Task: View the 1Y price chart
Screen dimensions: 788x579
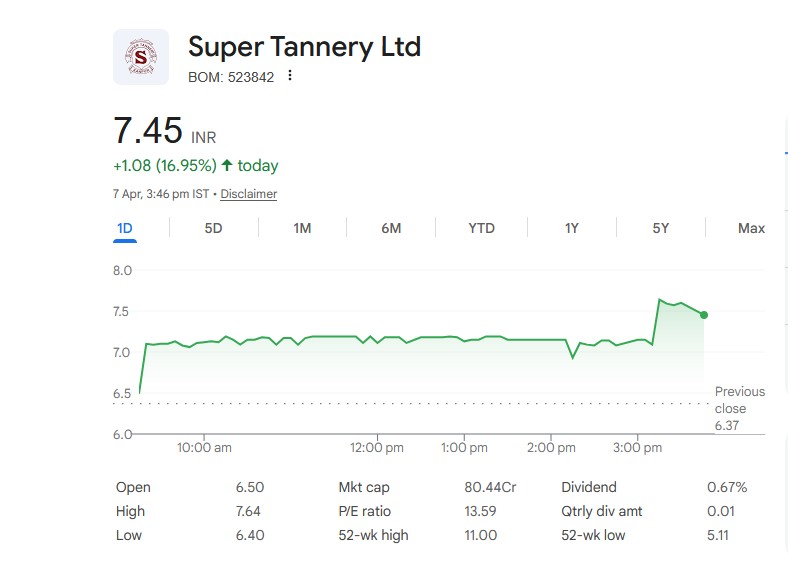Action: [x=571, y=228]
